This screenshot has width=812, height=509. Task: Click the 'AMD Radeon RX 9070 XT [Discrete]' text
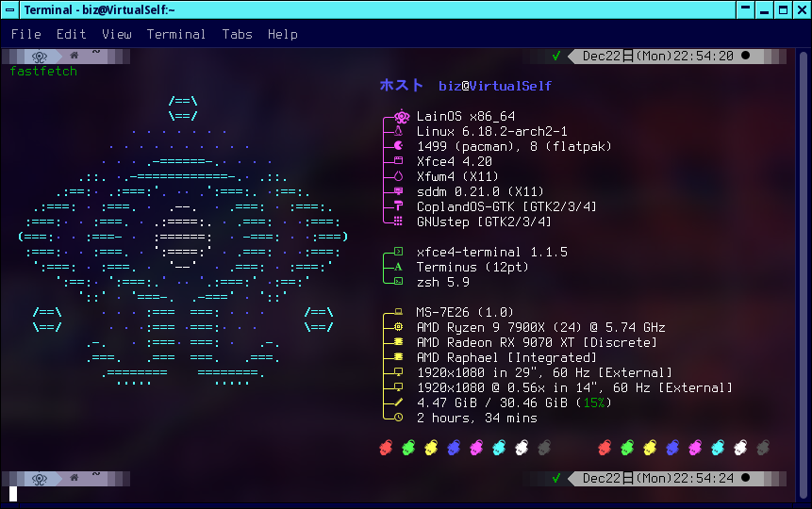tap(537, 342)
